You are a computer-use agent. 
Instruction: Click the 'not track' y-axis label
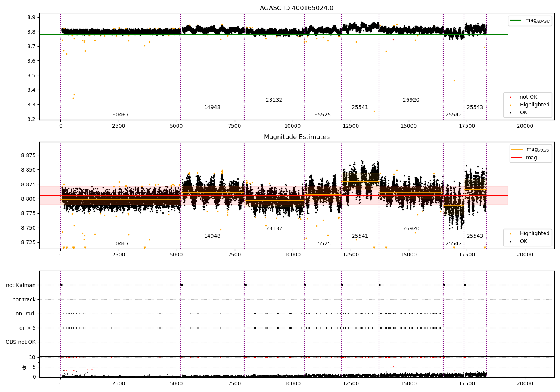[x=24, y=300]
